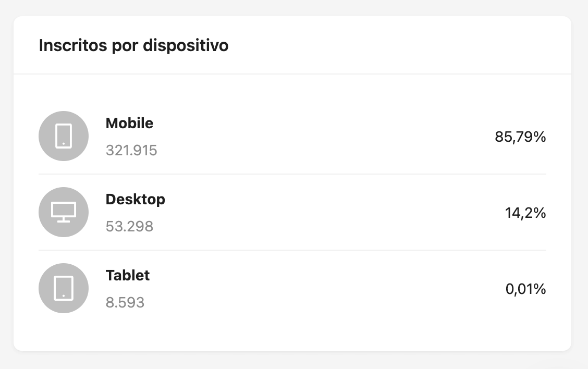This screenshot has height=369, width=588.
Task: Click the 53.298 count under Desktop
Action: coord(129,226)
